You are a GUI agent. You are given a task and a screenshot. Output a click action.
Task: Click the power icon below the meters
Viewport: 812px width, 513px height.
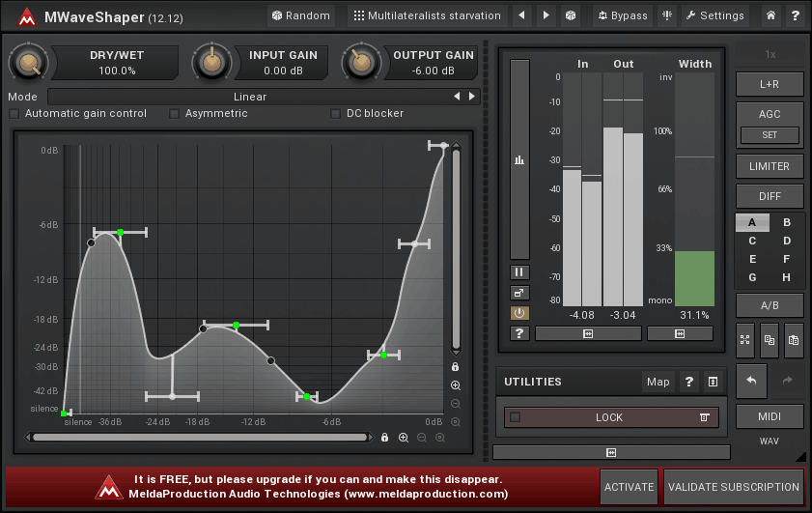click(519, 313)
